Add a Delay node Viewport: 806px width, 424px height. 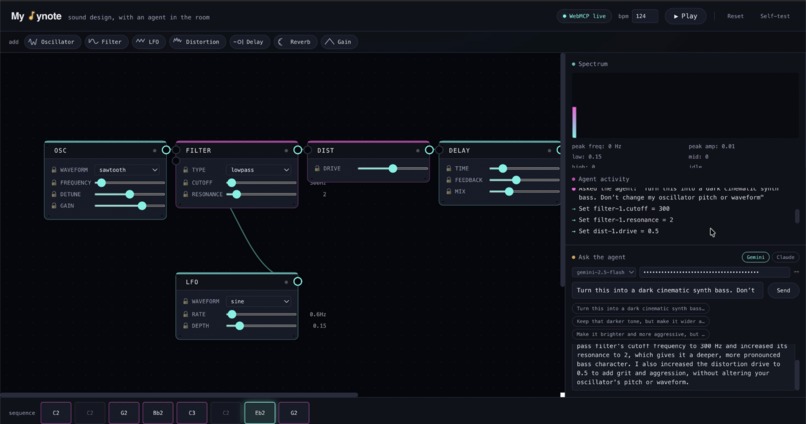[248, 42]
